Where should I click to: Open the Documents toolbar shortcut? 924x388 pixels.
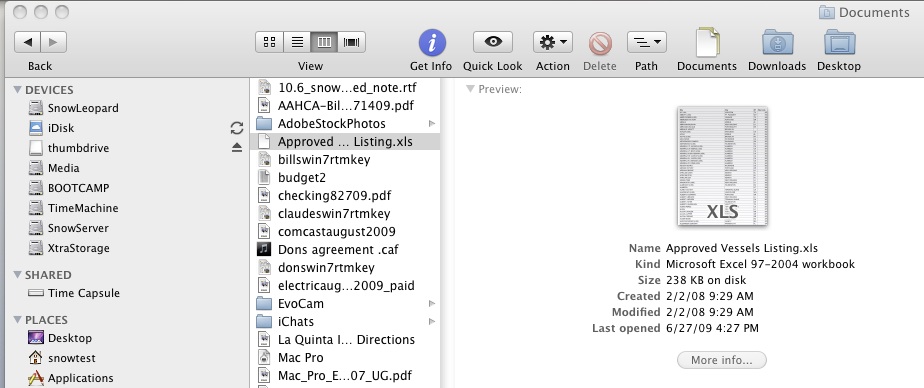(x=707, y=42)
